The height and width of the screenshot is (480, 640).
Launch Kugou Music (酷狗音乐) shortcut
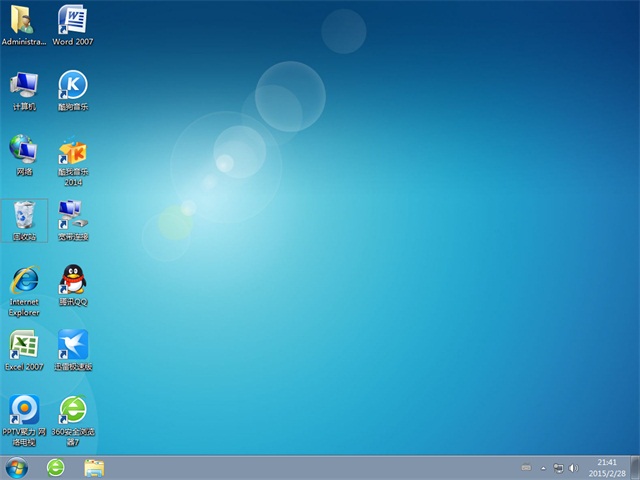point(72,86)
